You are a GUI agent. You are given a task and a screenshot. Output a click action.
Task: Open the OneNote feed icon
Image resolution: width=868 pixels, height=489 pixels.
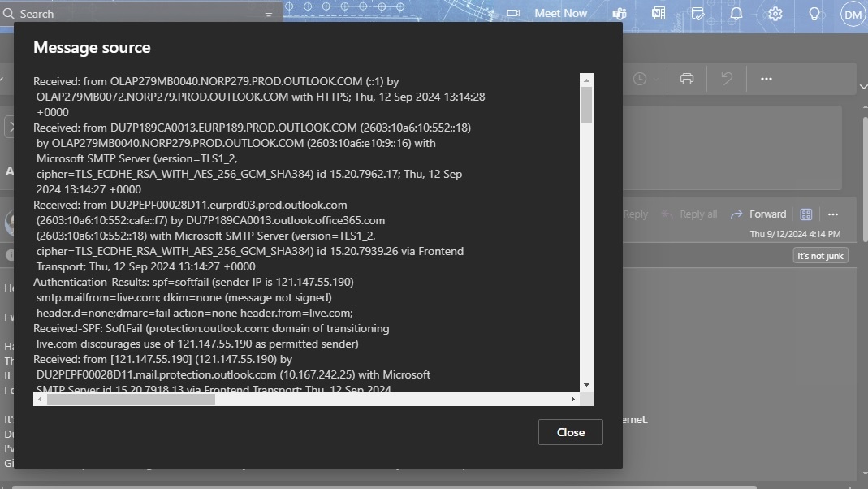(x=659, y=13)
